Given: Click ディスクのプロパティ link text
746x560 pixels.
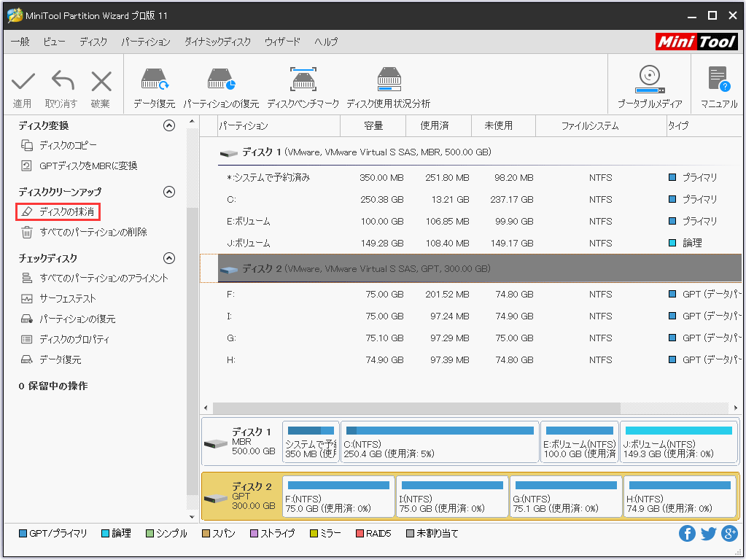Looking at the screenshot, I should click(74, 339).
